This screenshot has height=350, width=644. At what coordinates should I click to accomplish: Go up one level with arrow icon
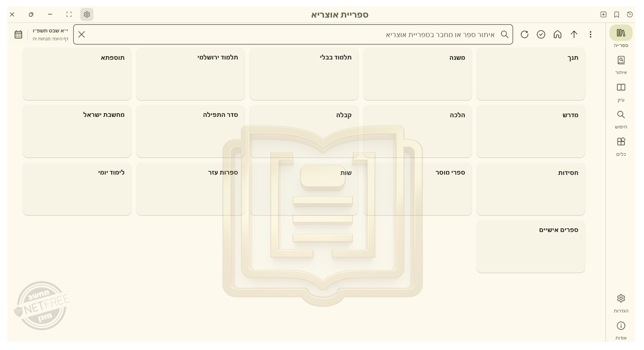click(574, 35)
